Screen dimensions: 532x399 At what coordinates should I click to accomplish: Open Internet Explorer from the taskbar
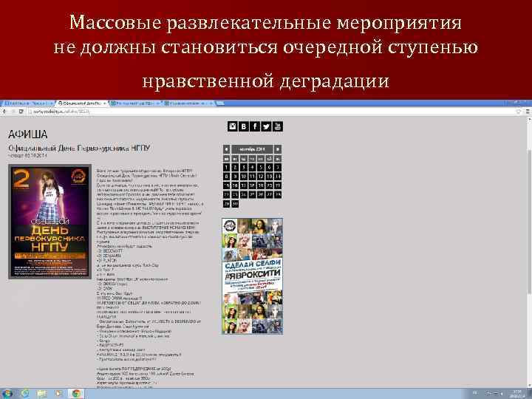click(x=25, y=394)
